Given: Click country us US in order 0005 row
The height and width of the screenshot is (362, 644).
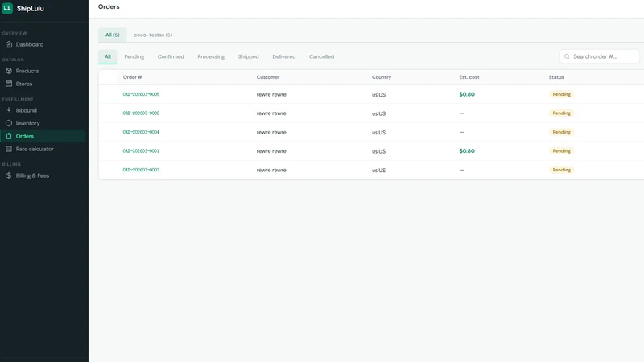Looking at the screenshot, I should point(378,95).
